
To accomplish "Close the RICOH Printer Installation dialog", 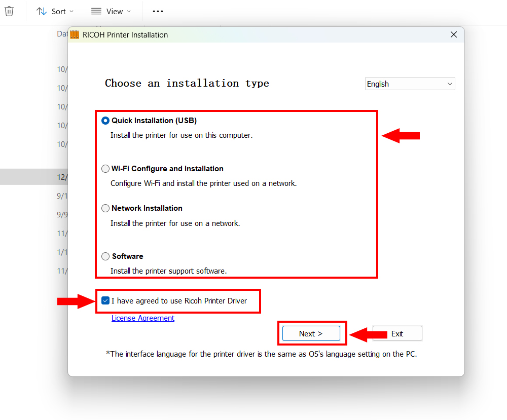I will [x=454, y=34].
